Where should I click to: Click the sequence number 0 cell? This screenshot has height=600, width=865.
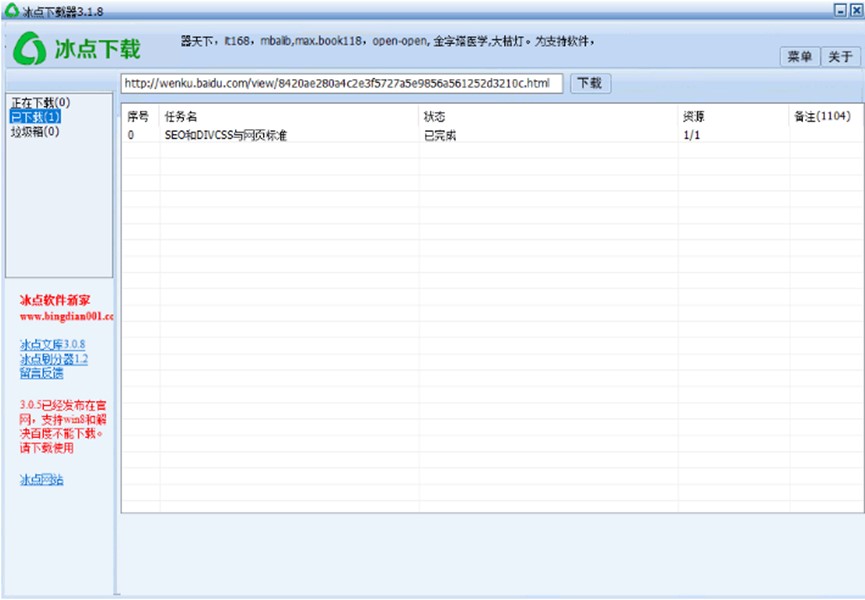point(131,135)
